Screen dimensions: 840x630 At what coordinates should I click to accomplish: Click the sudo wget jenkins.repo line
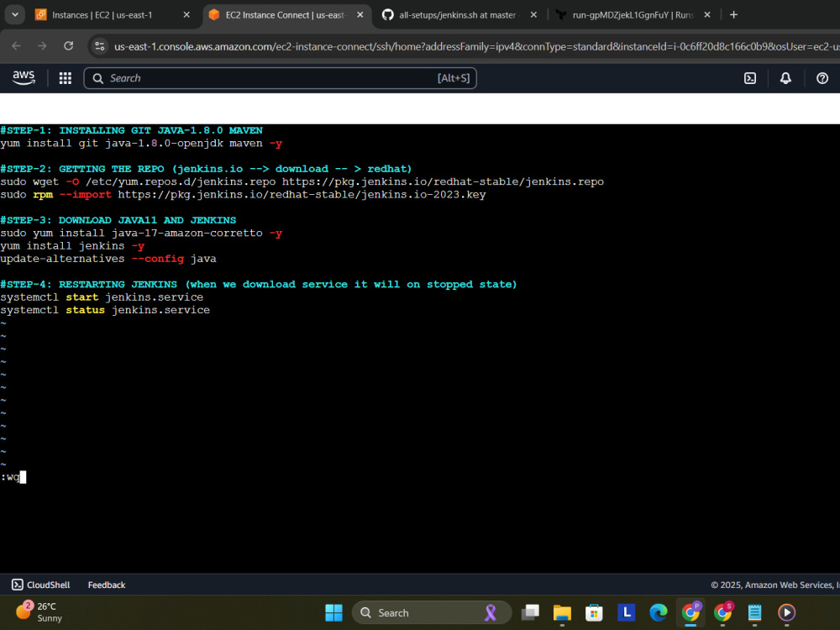(302, 181)
